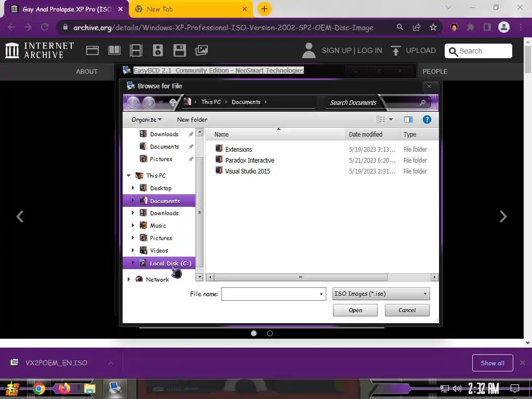Screen dimensions: 532x399
Task: Click the help question mark icon
Action: 427,119
